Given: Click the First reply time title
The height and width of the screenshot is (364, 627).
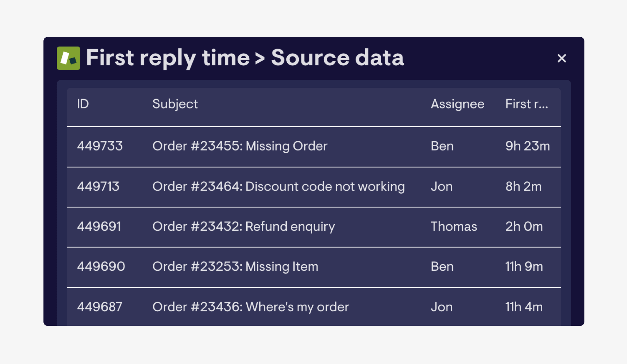Looking at the screenshot, I should 168,58.
